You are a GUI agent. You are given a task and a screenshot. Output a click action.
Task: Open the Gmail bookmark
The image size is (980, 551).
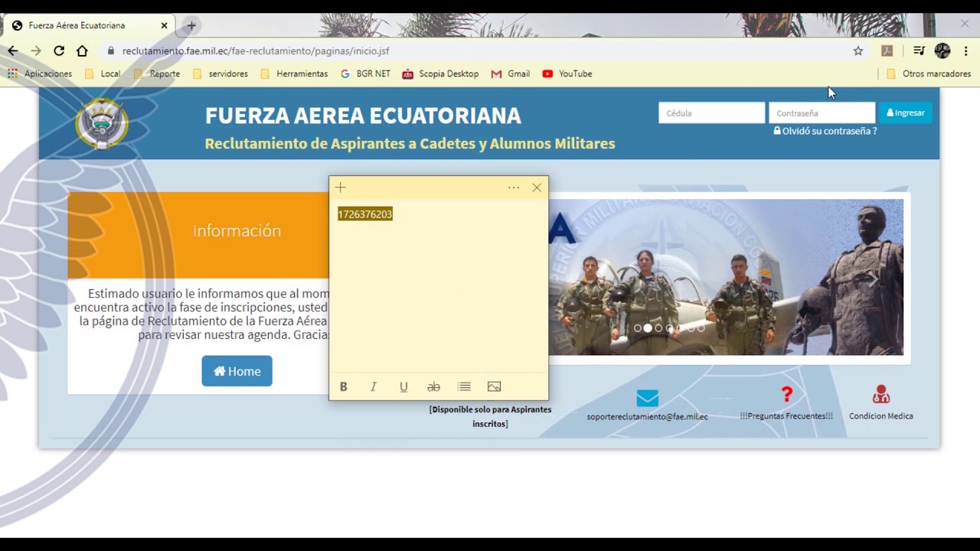(511, 73)
